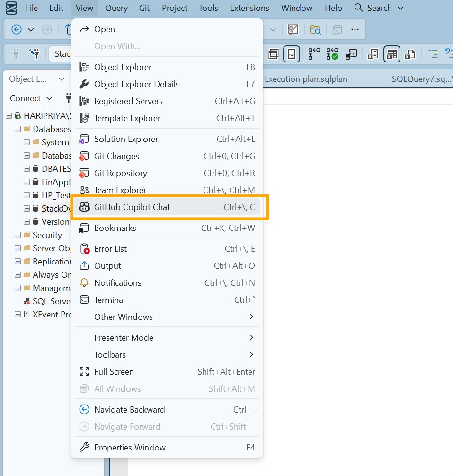Screen dimensions: 453x476
Task: Open the Extensions menu
Action: (249, 8)
